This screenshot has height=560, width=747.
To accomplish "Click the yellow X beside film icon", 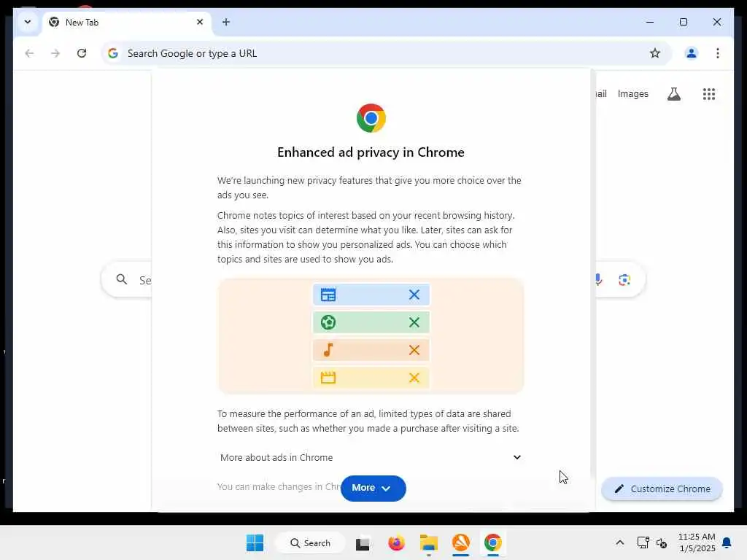I will point(414,378).
